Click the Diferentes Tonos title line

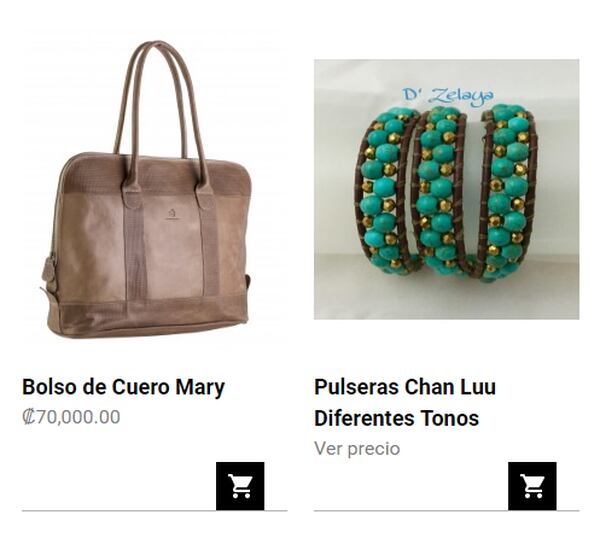point(396,418)
